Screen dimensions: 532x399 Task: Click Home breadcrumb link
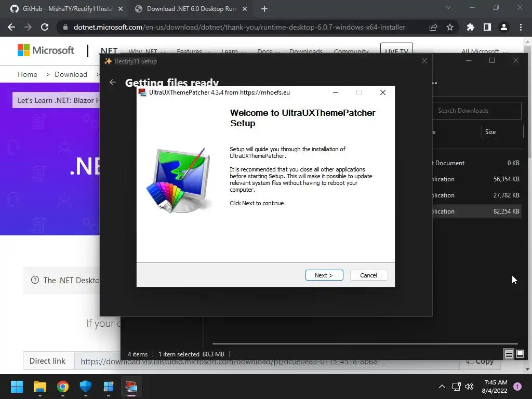28,74
